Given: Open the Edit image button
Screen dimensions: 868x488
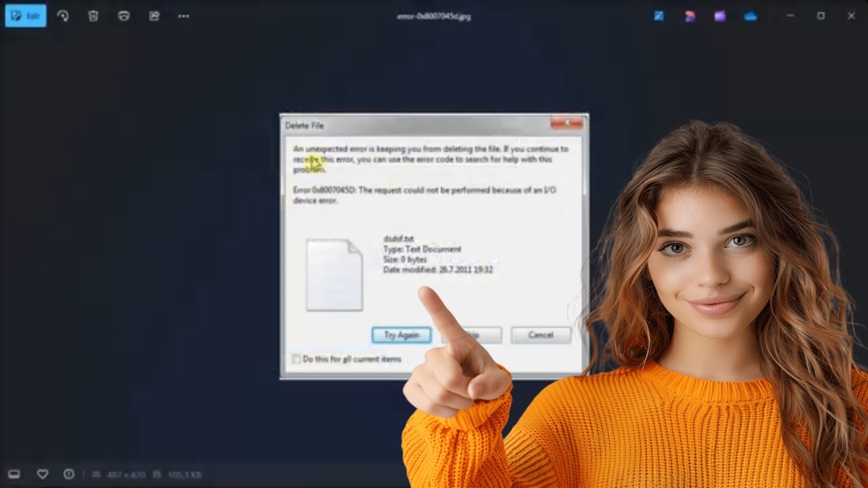Looking at the screenshot, I should 26,16.
